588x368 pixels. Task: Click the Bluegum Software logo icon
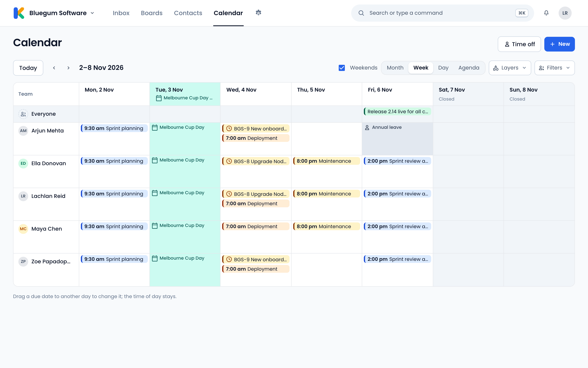click(x=19, y=13)
